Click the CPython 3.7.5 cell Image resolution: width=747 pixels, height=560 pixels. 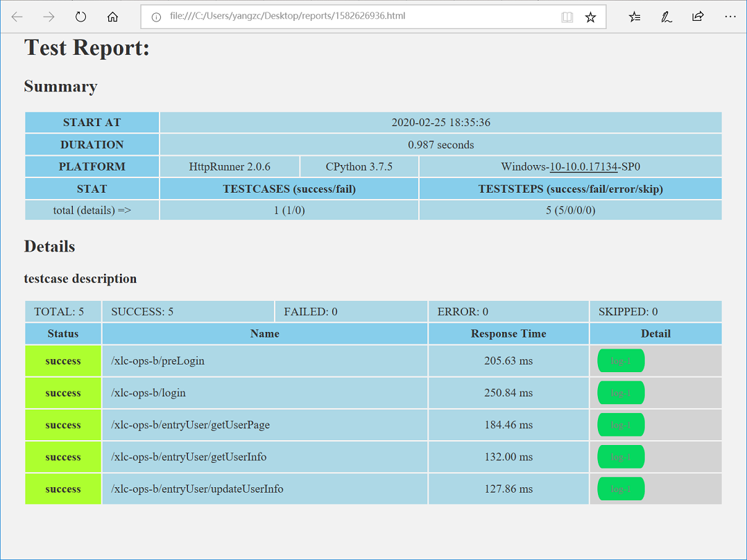[359, 166]
